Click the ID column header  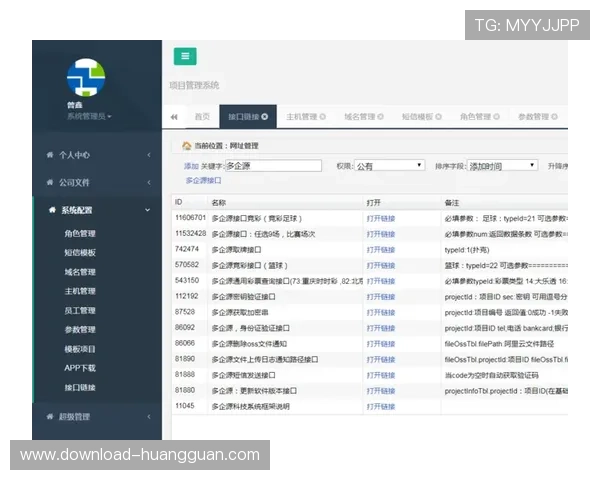[x=178, y=202]
